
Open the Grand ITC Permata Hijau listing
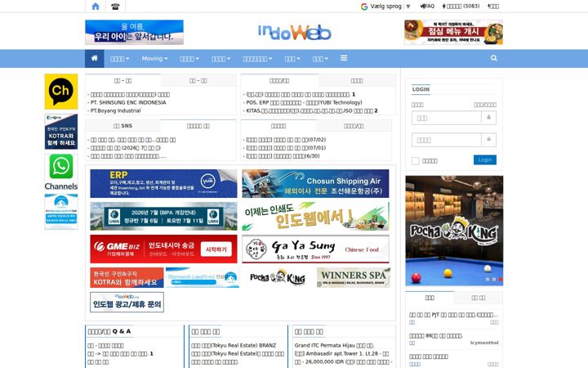(x=334, y=345)
